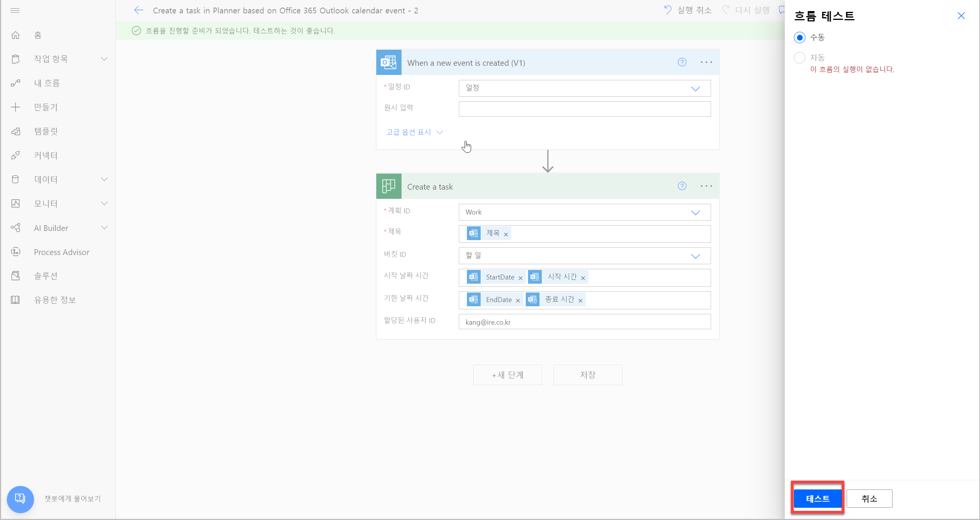Click 실행 취소 in the top toolbar

click(x=688, y=10)
